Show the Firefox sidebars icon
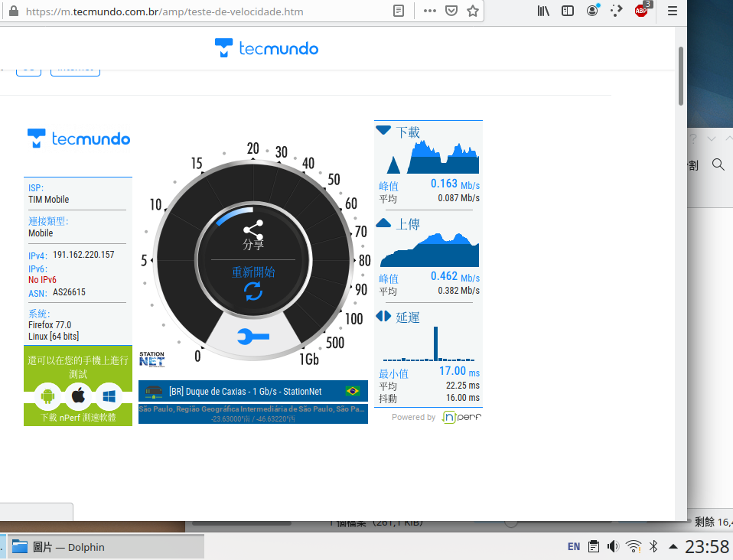The image size is (733, 560). click(568, 11)
